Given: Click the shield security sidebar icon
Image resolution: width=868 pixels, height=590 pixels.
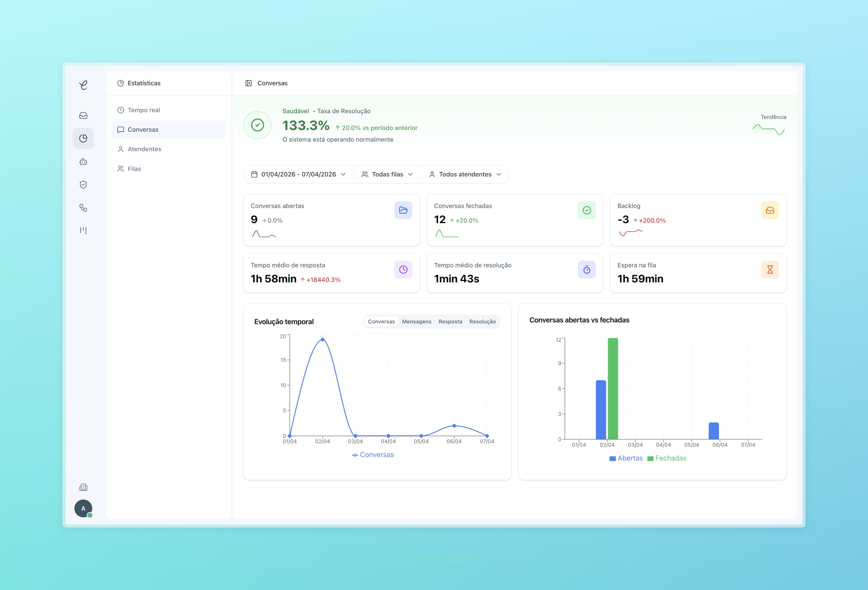Looking at the screenshot, I should (83, 185).
